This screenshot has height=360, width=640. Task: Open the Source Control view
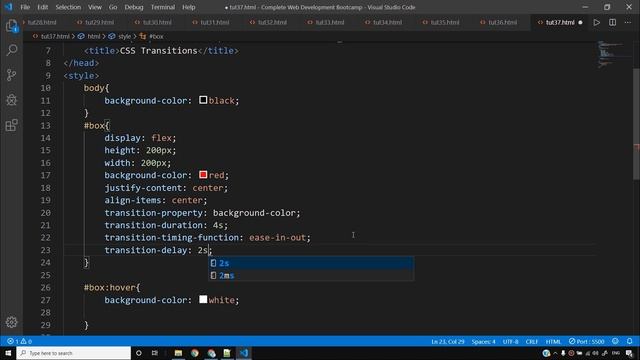coord(11,75)
